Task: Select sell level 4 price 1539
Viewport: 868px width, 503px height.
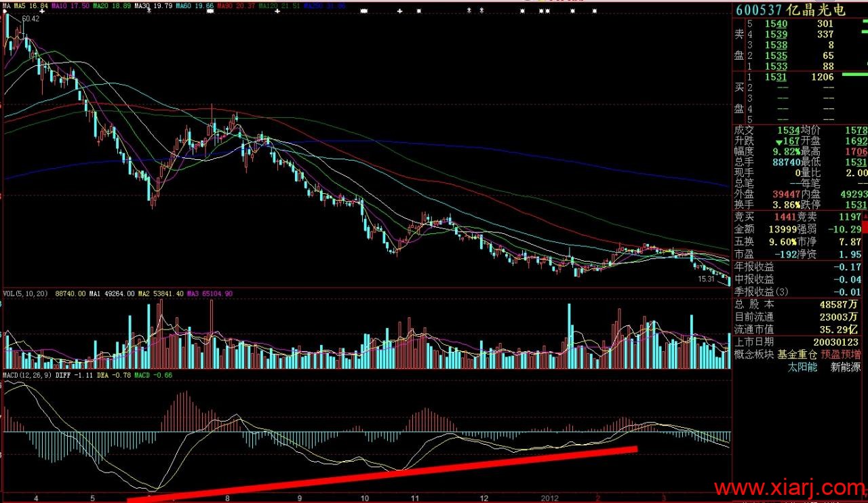Action: (x=776, y=34)
